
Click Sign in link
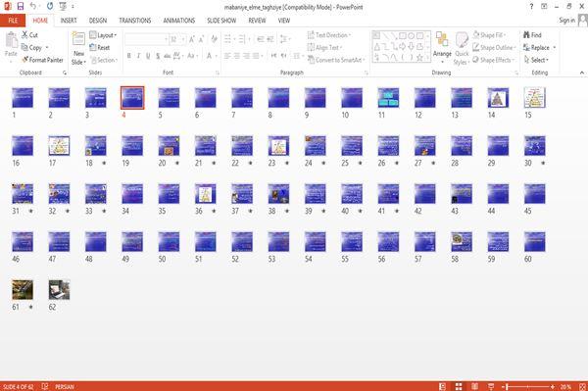pos(566,21)
